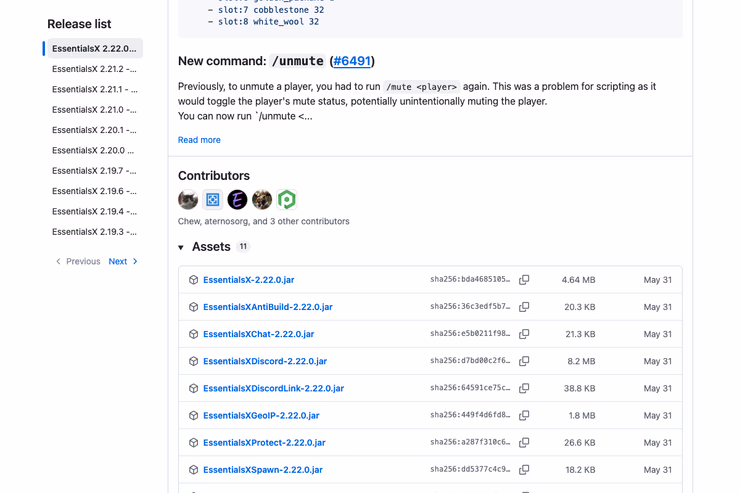Open the green hexagon contributor avatar
740x493 pixels.
(286, 200)
